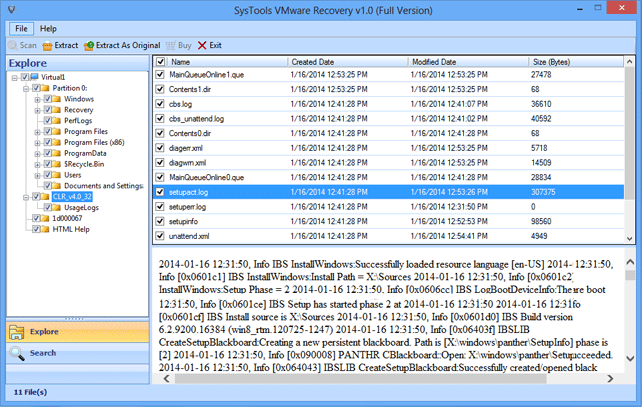Image resolution: width=642 pixels, height=407 pixels.
Task: Select the cbs_unattend.log file name
Action: 197,119
